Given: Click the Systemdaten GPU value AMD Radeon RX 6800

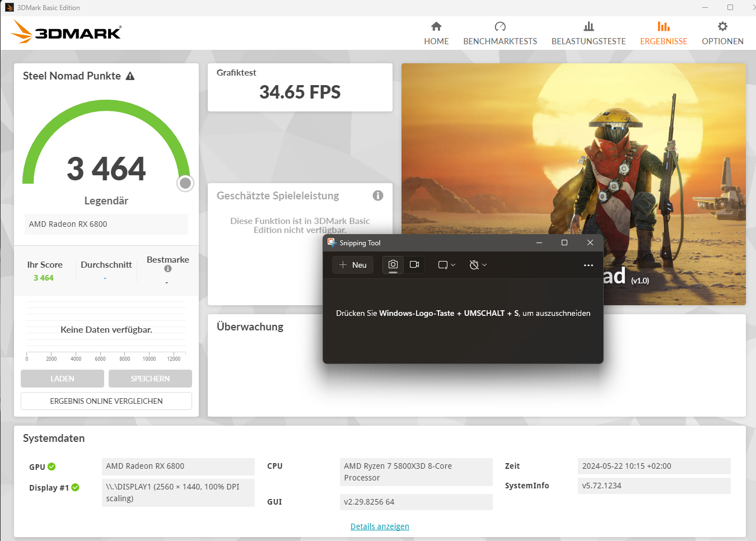Looking at the screenshot, I should click(178, 466).
